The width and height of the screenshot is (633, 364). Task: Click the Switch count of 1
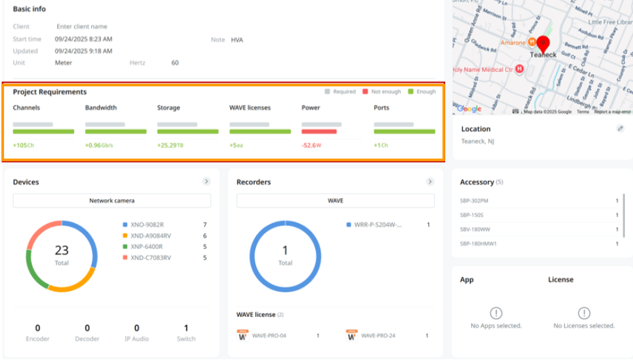coord(186,328)
